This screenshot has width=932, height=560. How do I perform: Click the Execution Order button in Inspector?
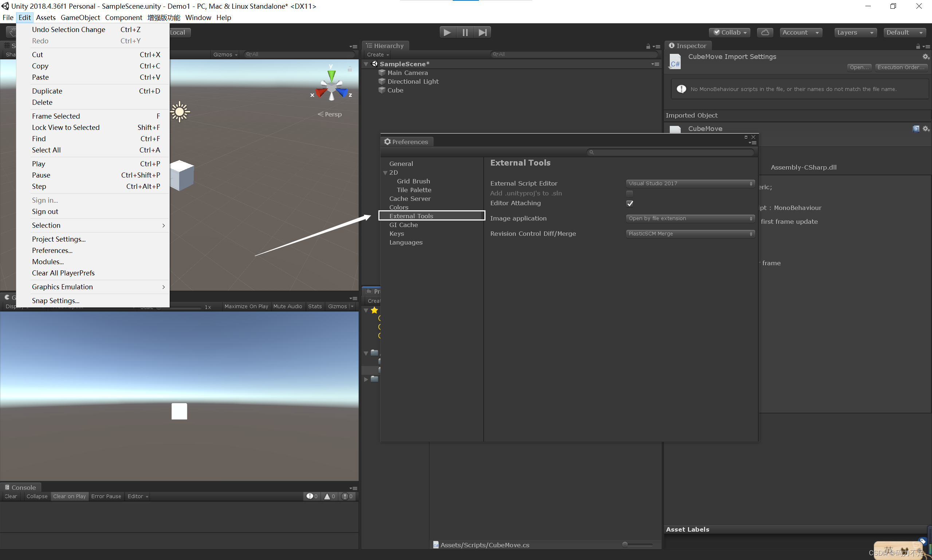(x=901, y=67)
